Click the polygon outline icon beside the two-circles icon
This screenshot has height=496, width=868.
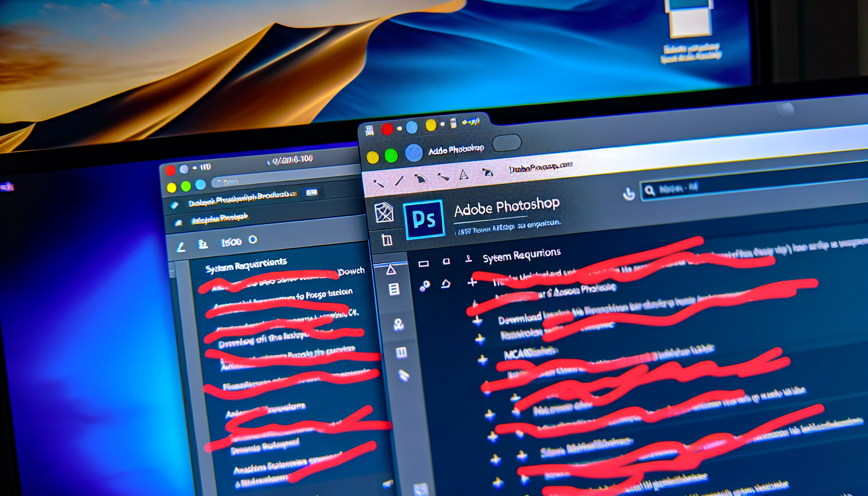point(446,284)
